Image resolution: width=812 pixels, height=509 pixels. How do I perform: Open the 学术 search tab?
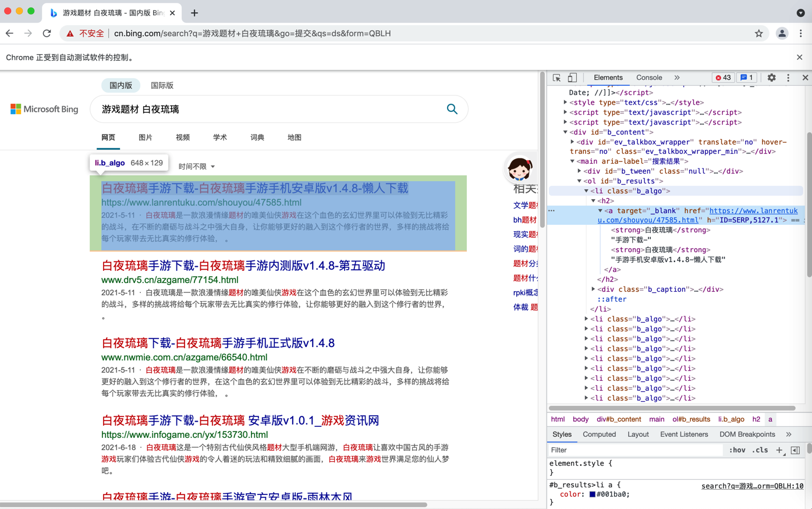(220, 137)
